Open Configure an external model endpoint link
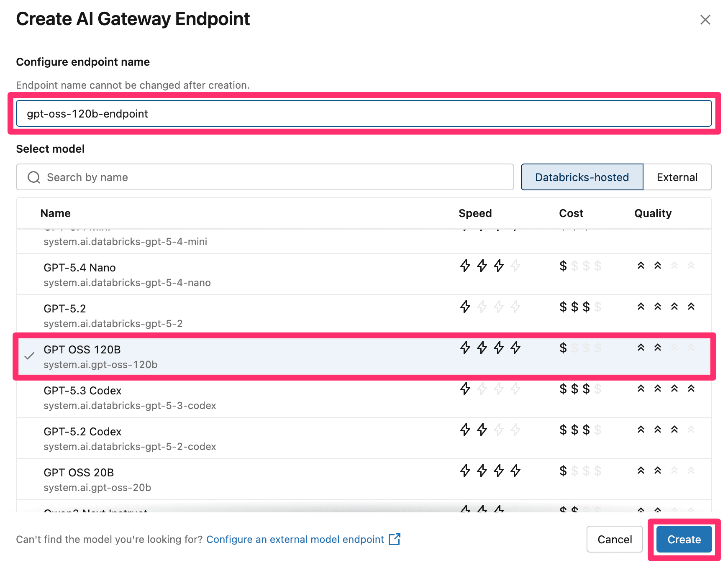The height and width of the screenshot is (573, 728). pyautogui.click(x=295, y=540)
